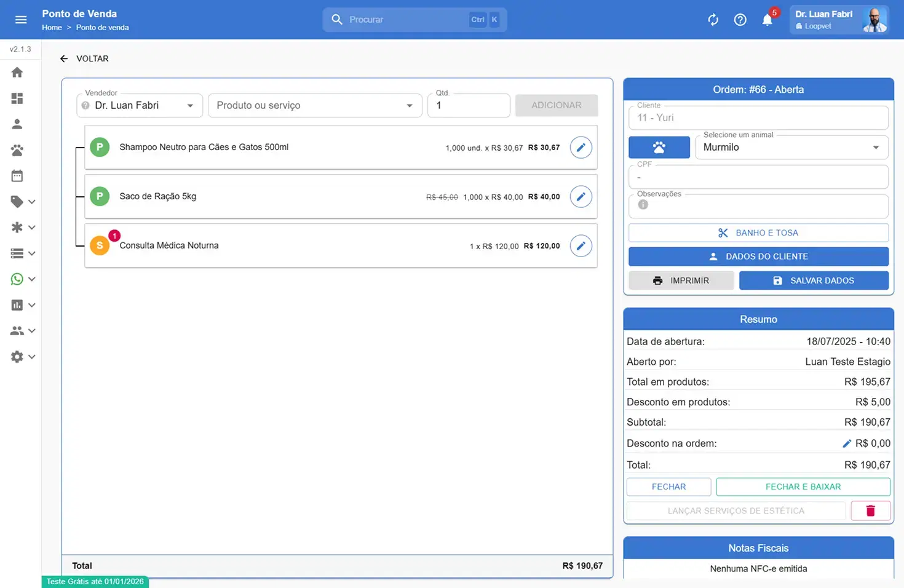Click the blue paw animal button

tap(659, 148)
